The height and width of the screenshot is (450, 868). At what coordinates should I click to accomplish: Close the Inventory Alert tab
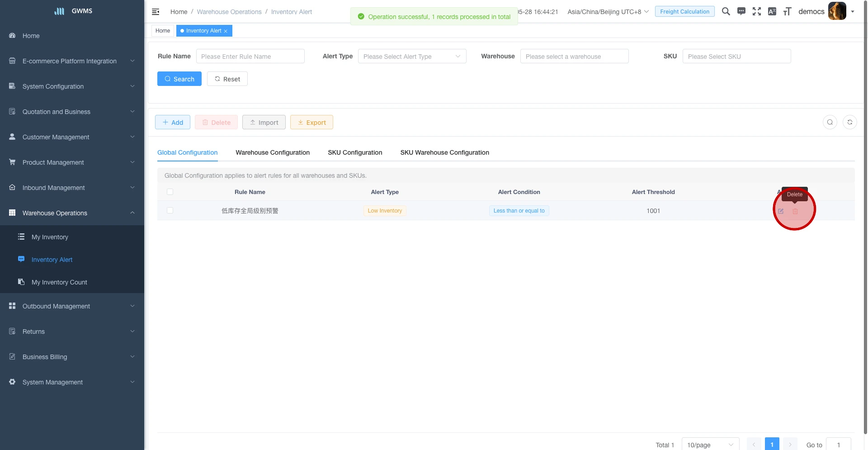226,31
